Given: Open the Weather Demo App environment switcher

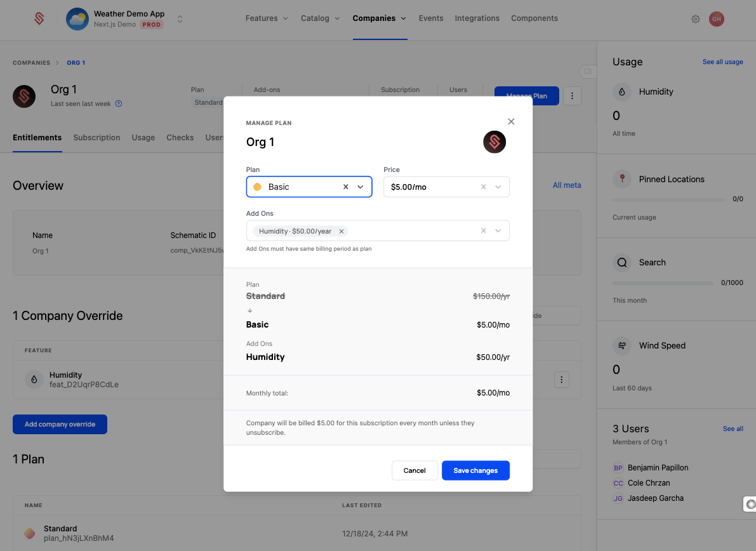Looking at the screenshot, I should 180,19.
